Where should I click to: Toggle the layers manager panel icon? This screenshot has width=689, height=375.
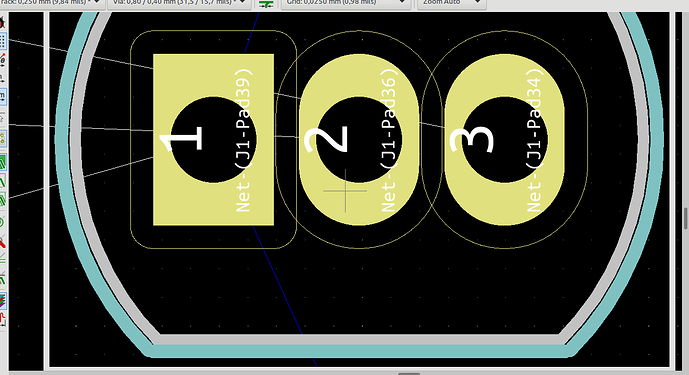click(x=2, y=301)
